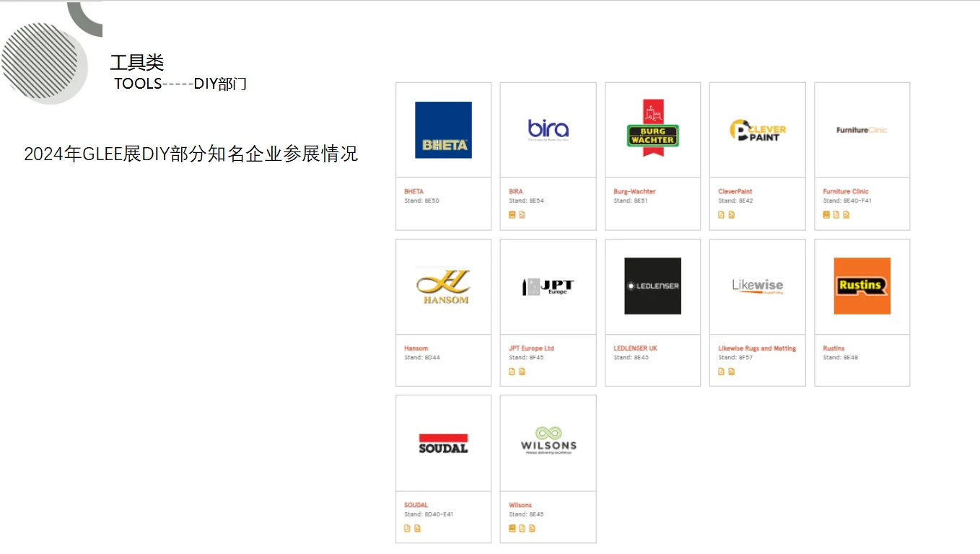
Task: Click the text 'Stand: 8E51'
Action: click(631, 201)
